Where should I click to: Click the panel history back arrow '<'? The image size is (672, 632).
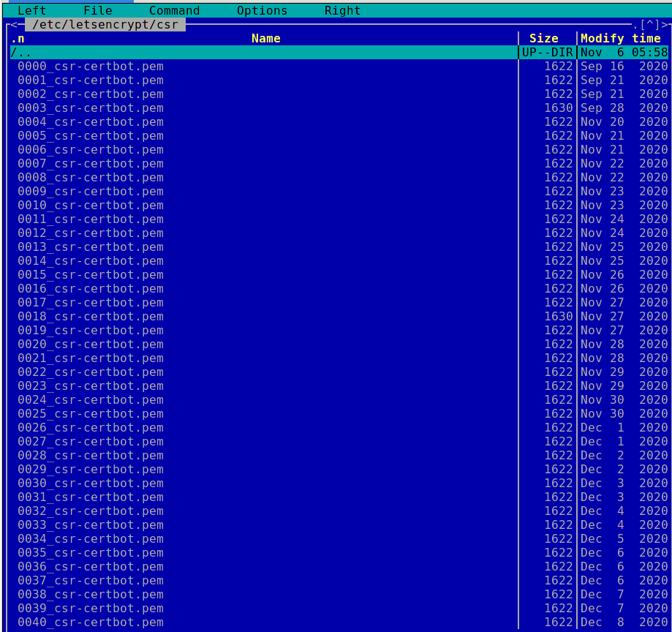(14, 24)
